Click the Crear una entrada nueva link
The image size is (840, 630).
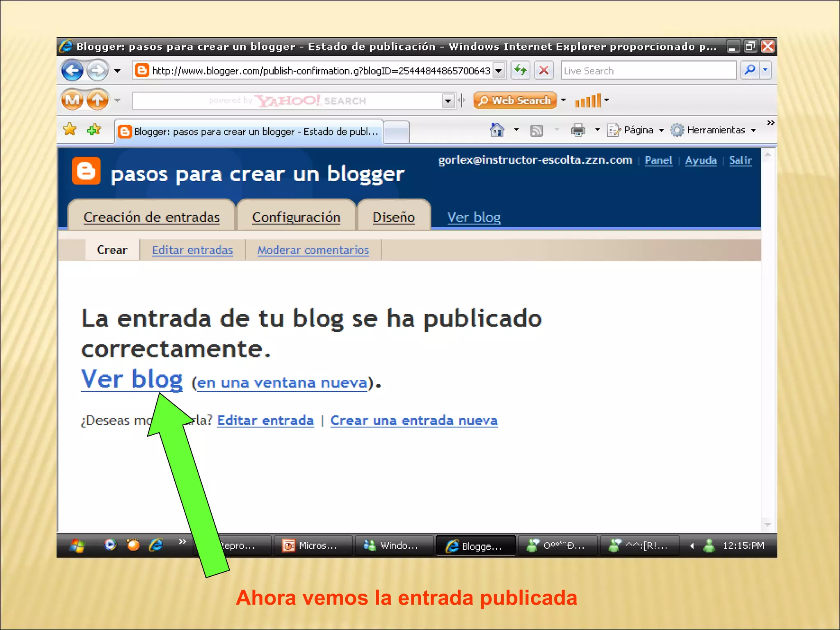coord(414,420)
